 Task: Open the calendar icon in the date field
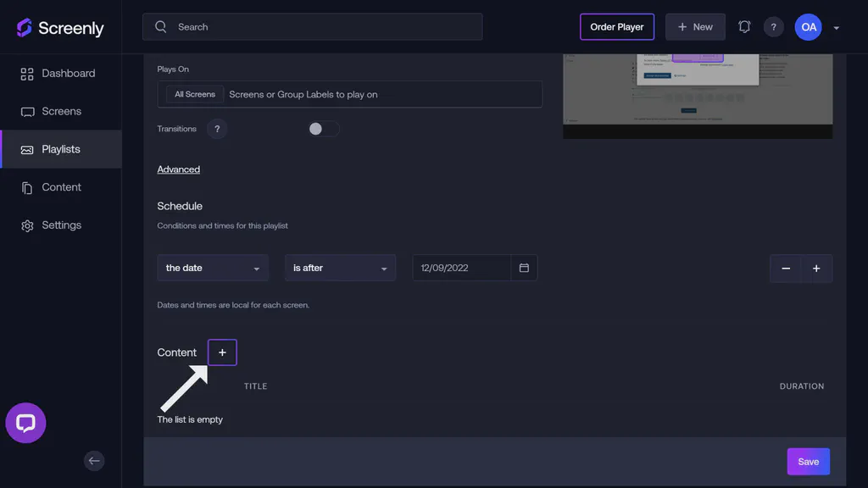(x=524, y=267)
